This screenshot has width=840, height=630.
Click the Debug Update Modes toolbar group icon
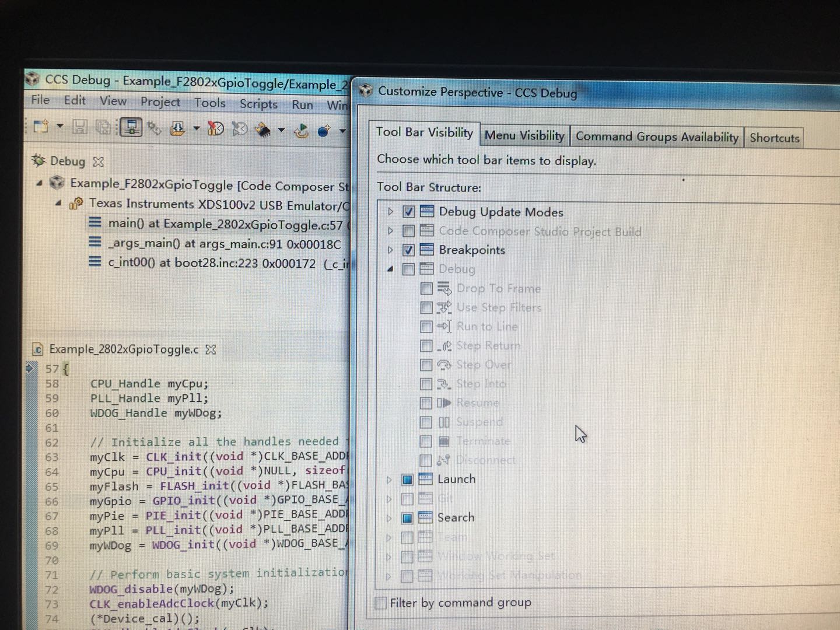[x=427, y=212]
